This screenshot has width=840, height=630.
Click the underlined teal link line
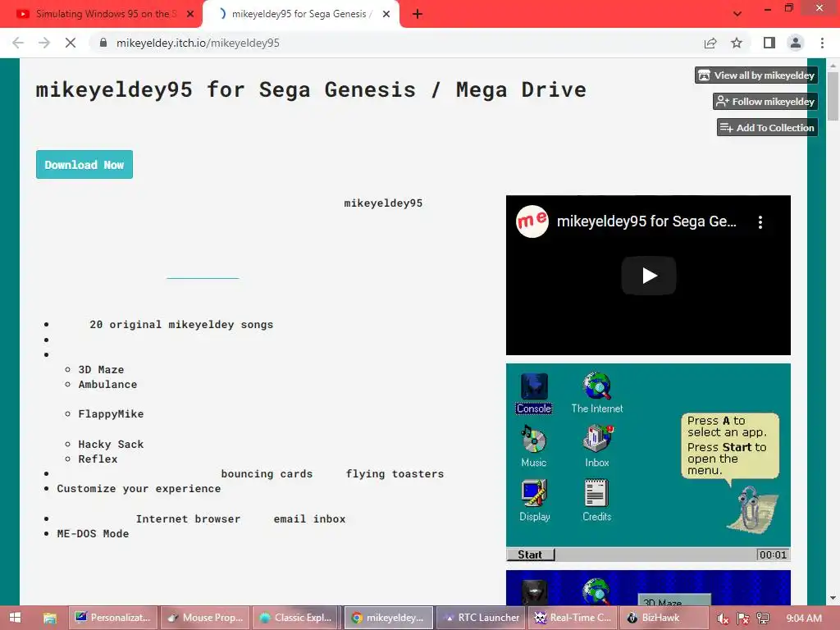(203, 278)
